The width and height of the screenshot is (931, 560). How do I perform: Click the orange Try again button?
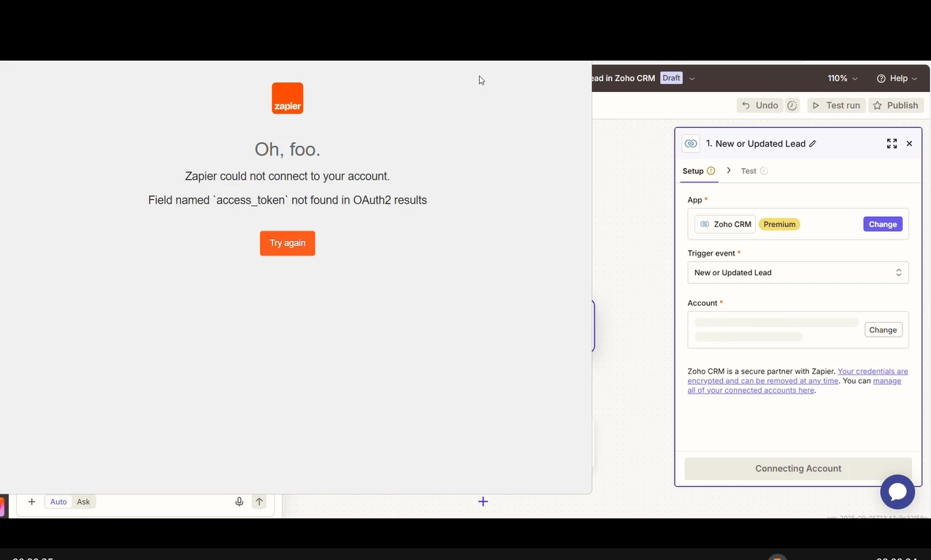(288, 243)
